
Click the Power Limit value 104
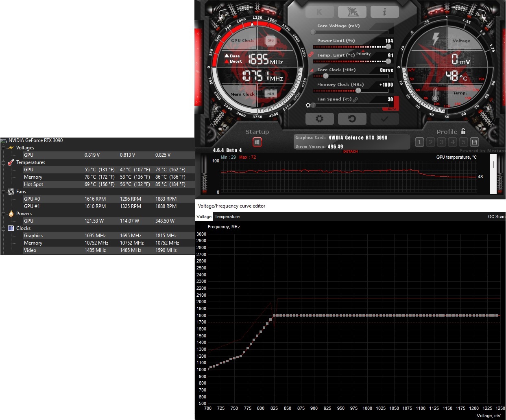389,41
